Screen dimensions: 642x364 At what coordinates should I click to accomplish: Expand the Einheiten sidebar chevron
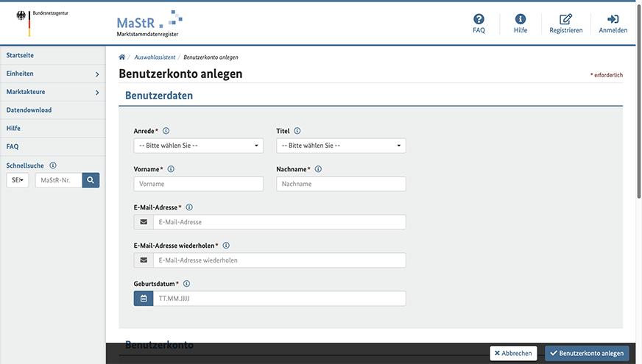pyautogui.click(x=97, y=74)
